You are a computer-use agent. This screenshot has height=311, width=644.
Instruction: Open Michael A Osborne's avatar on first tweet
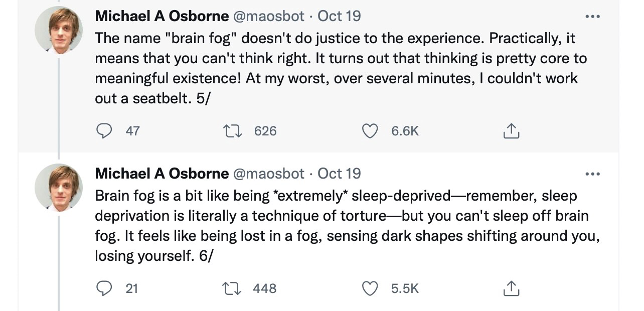[x=58, y=30]
